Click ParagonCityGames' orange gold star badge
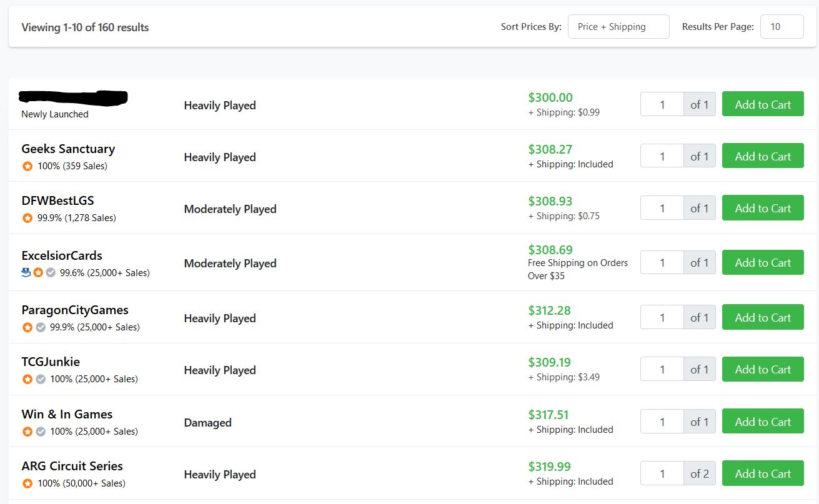This screenshot has height=504, width=819. 27,327
